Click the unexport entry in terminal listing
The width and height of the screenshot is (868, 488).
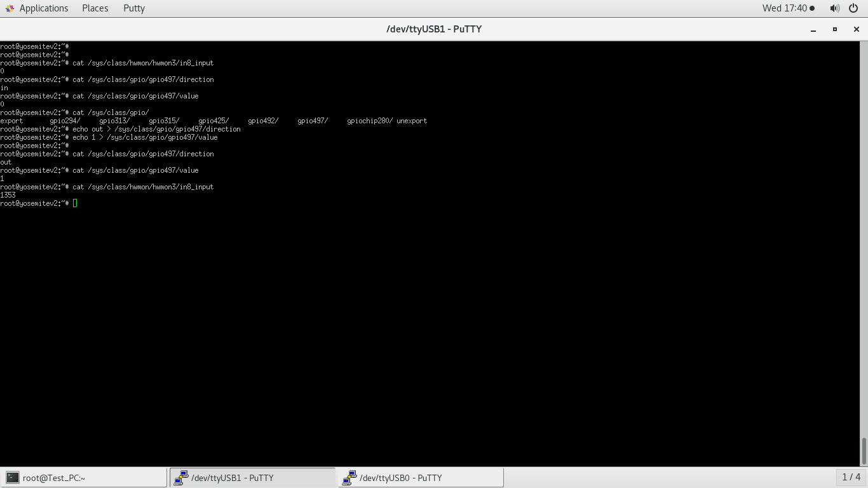412,121
